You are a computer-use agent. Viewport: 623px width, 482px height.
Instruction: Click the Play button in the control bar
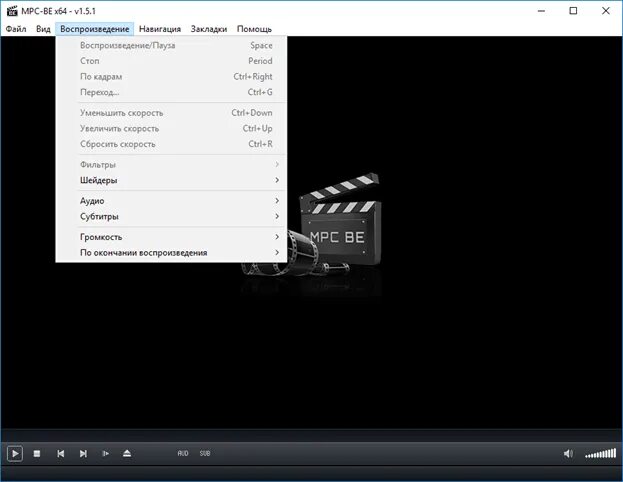pyautogui.click(x=15, y=453)
